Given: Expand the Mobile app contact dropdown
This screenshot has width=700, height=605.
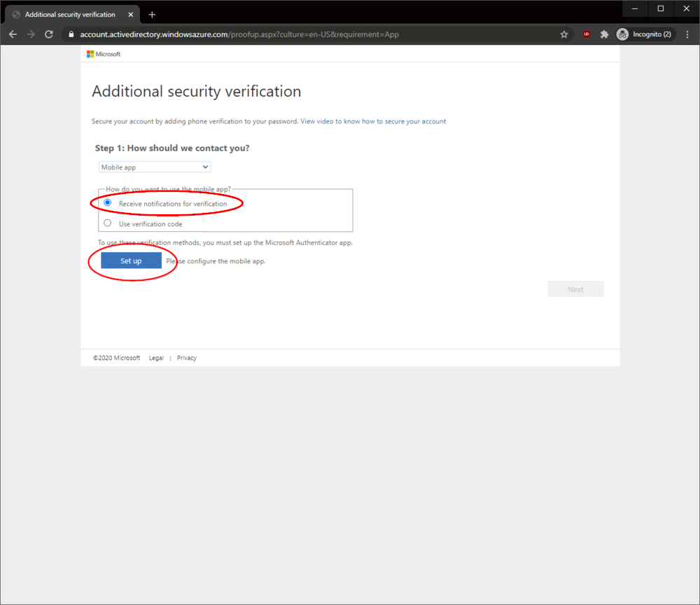Looking at the screenshot, I should click(x=155, y=167).
